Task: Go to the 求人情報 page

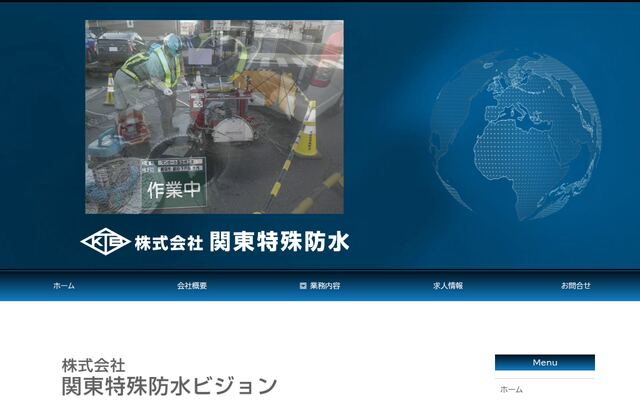Action: point(448,286)
